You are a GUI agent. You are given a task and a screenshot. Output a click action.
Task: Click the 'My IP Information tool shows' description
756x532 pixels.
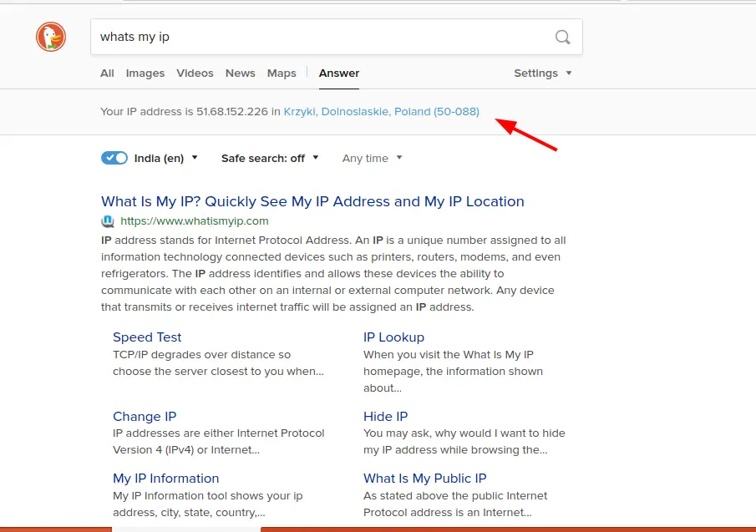point(208,504)
